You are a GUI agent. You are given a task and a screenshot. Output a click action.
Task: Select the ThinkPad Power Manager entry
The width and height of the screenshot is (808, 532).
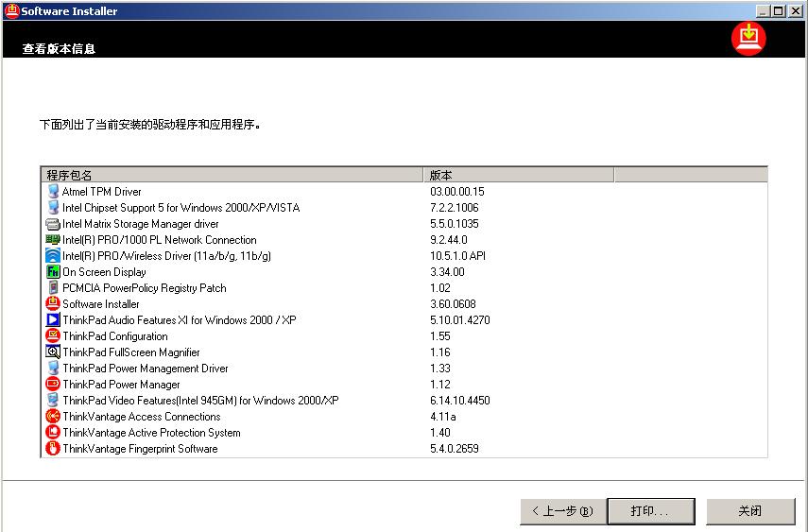coord(121,384)
